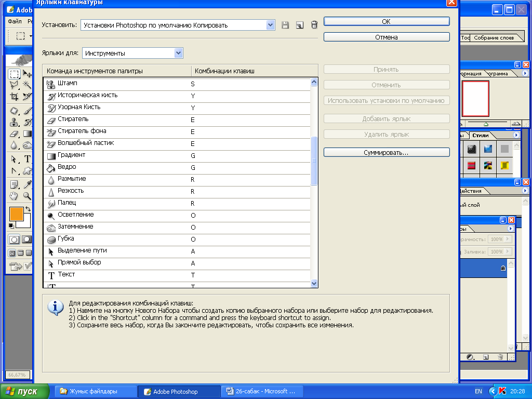Viewport: 532px width, 399px height.
Task: Select the Hand tool in toolbox
Action: click(14, 196)
